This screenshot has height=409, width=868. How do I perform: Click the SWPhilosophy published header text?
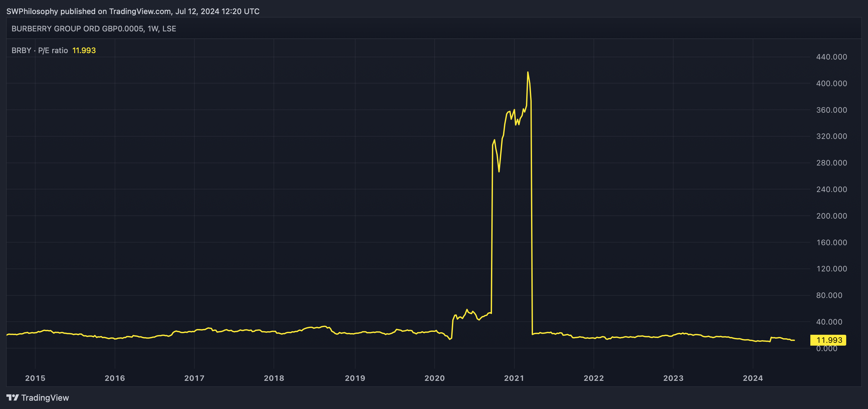[x=133, y=11]
